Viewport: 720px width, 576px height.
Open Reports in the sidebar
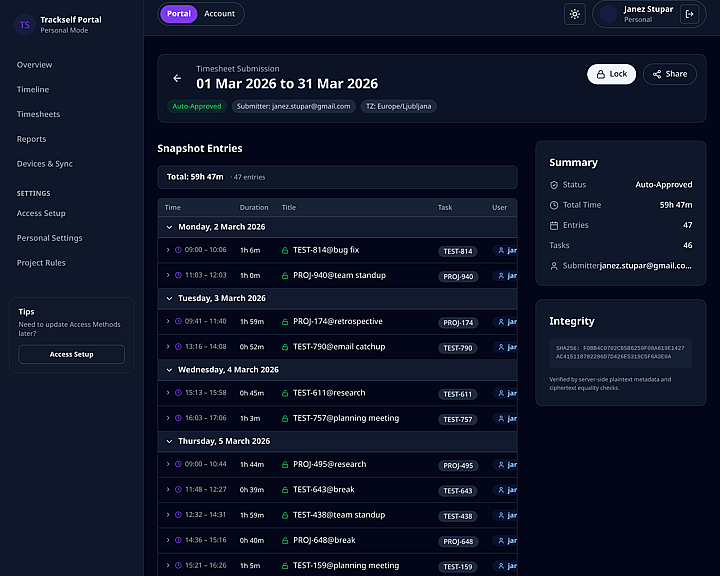(31, 139)
